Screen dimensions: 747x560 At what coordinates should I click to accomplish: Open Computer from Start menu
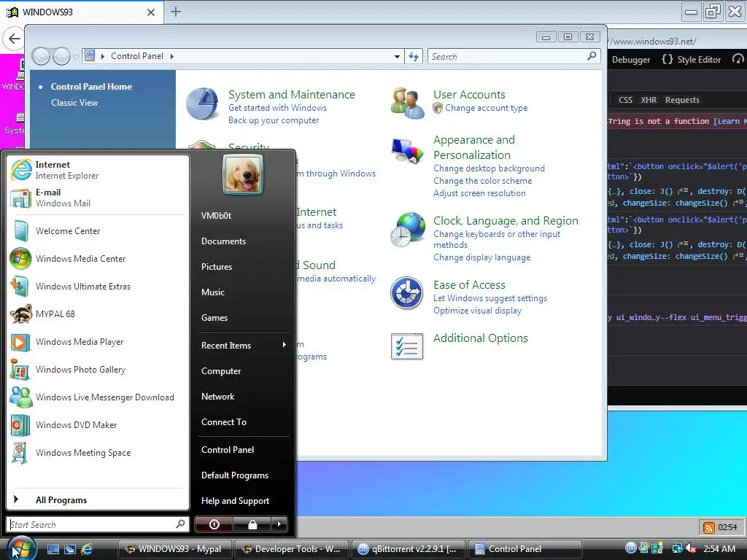pos(221,371)
